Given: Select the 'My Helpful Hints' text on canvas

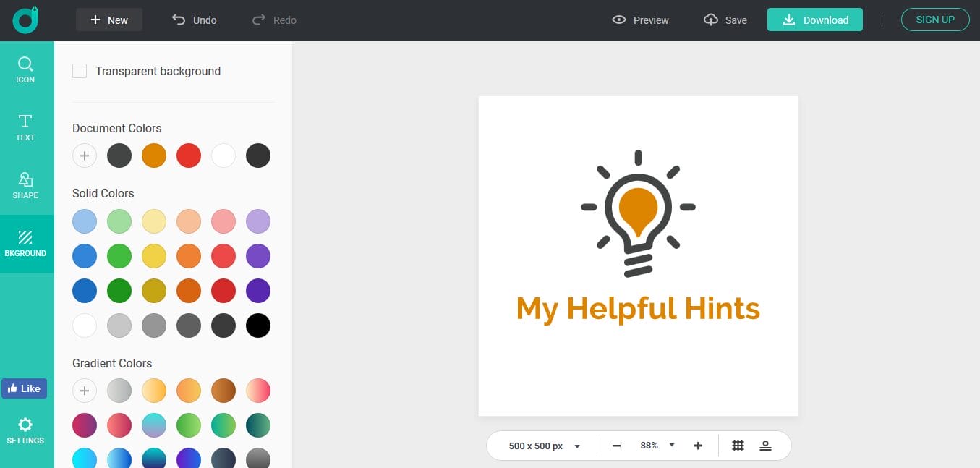Looking at the screenshot, I should click(638, 309).
